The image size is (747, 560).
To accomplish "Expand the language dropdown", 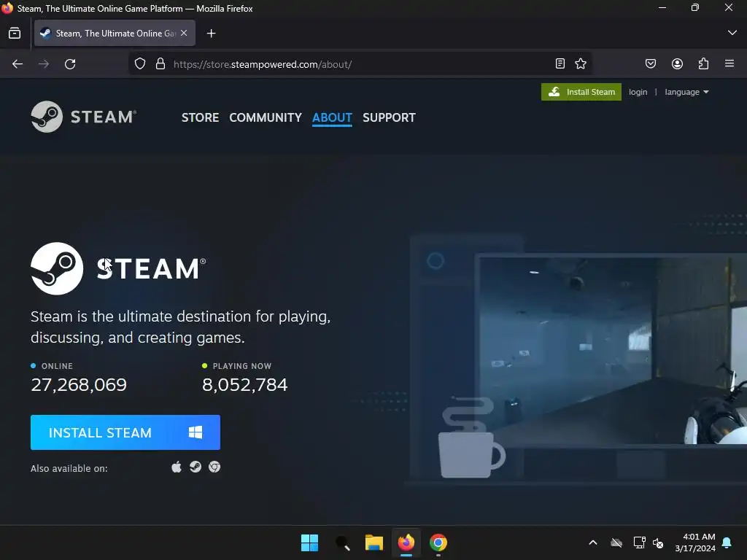I will (x=686, y=92).
